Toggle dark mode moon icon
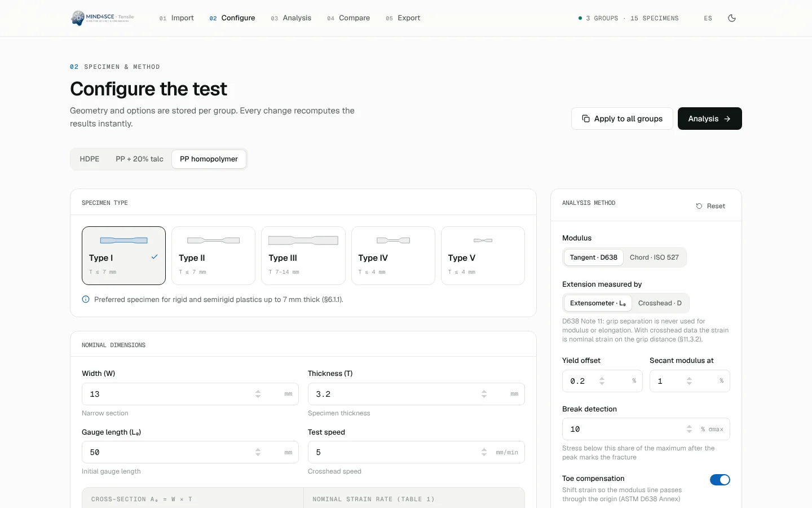This screenshot has width=812, height=508. 732,18
